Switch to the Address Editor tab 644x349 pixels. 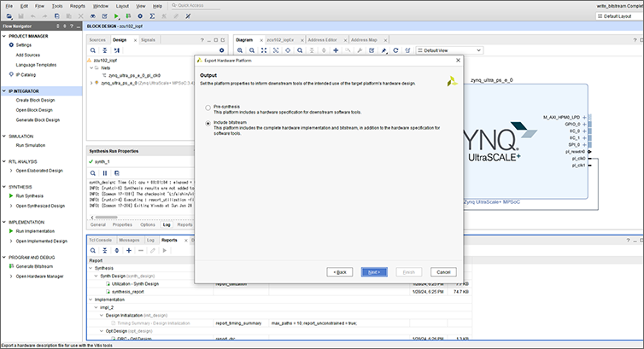pos(322,40)
